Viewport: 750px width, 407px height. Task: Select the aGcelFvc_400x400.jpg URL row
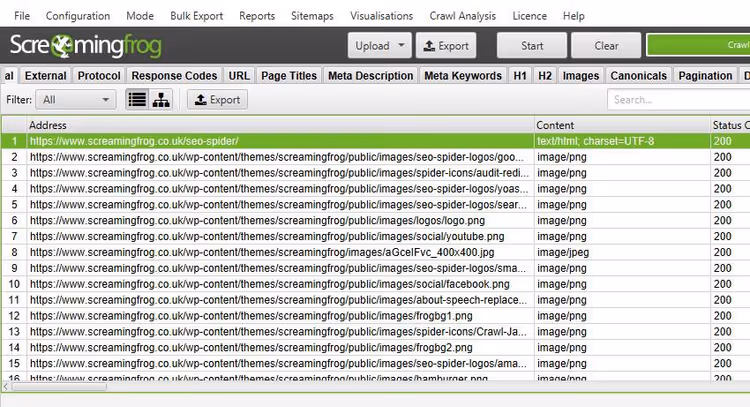point(375,252)
